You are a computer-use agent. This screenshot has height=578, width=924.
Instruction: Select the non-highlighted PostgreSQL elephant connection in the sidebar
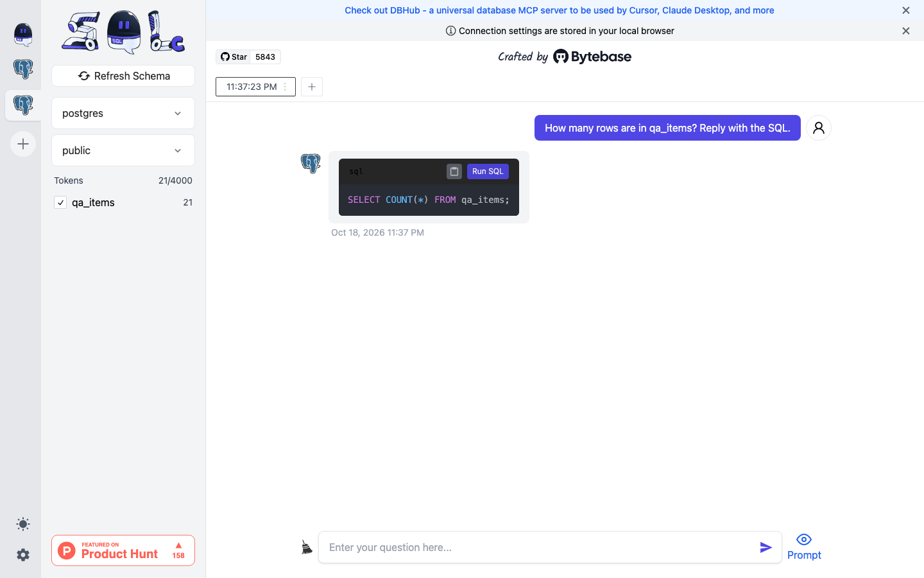coord(23,69)
